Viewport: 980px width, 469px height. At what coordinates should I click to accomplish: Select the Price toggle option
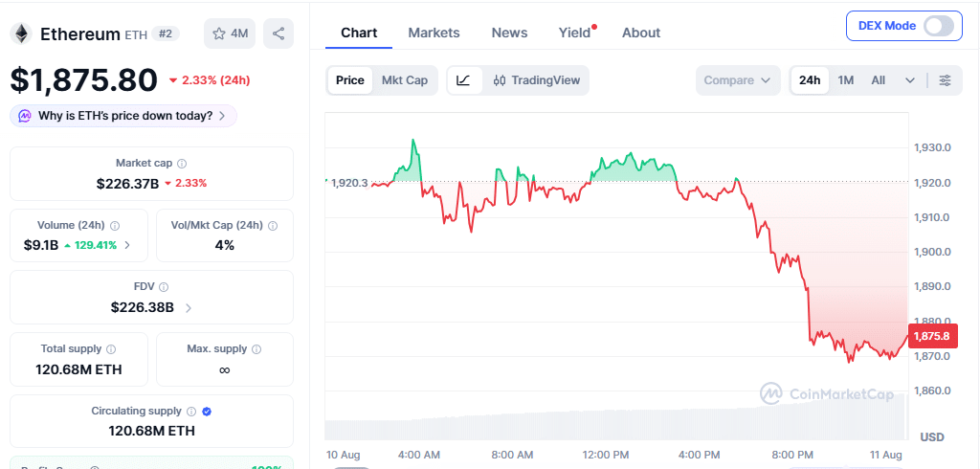(x=350, y=80)
